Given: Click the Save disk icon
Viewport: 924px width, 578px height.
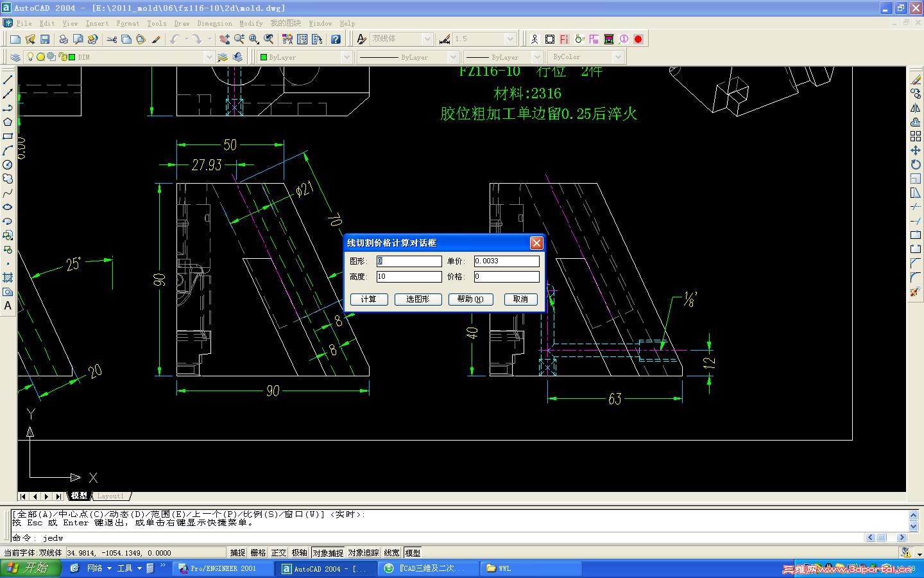Looking at the screenshot, I should (x=45, y=39).
